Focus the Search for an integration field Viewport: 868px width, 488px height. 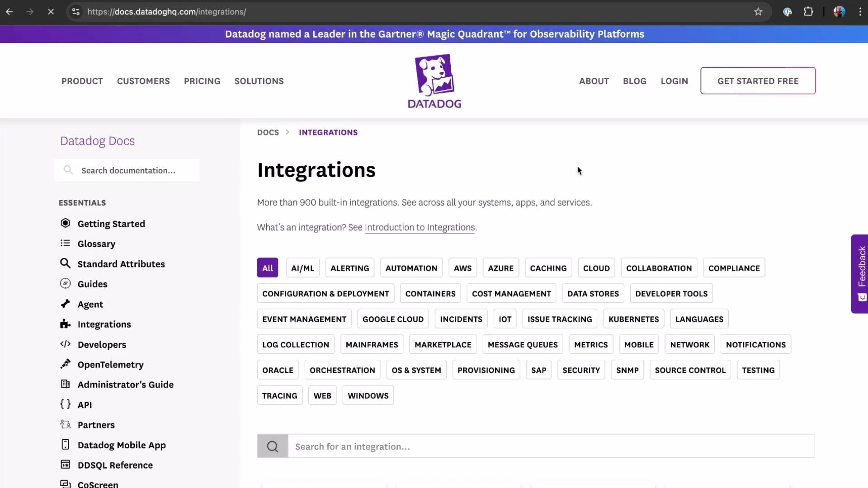(x=551, y=446)
